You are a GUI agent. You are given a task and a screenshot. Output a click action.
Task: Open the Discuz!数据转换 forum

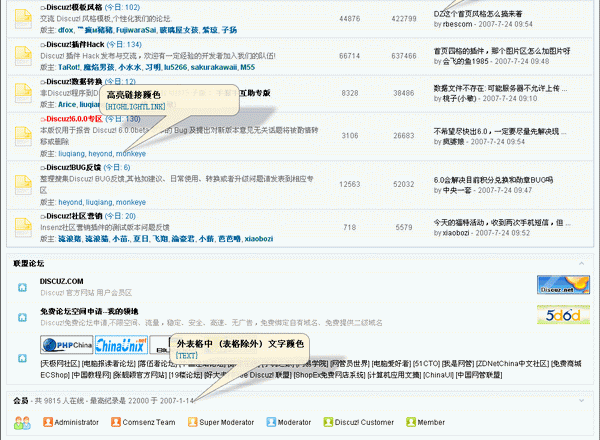tap(74, 81)
